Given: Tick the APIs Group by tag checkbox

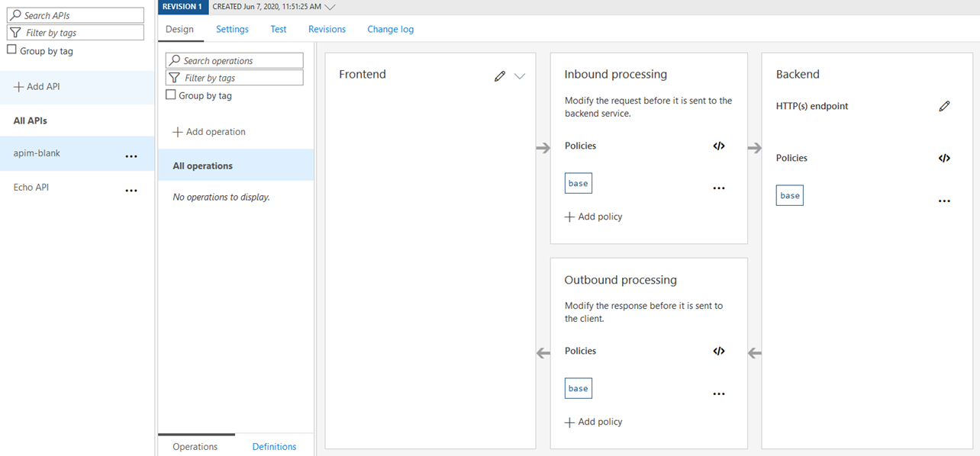Looking at the screenshot, I should coord(11,50).
